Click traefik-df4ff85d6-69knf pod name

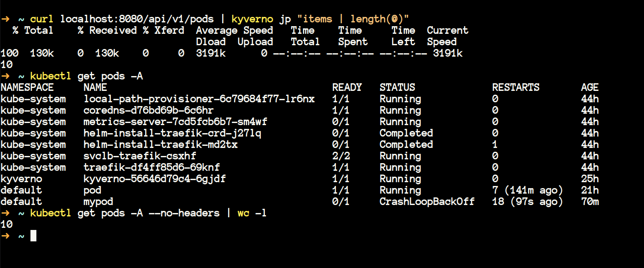[x=151, y=167]
